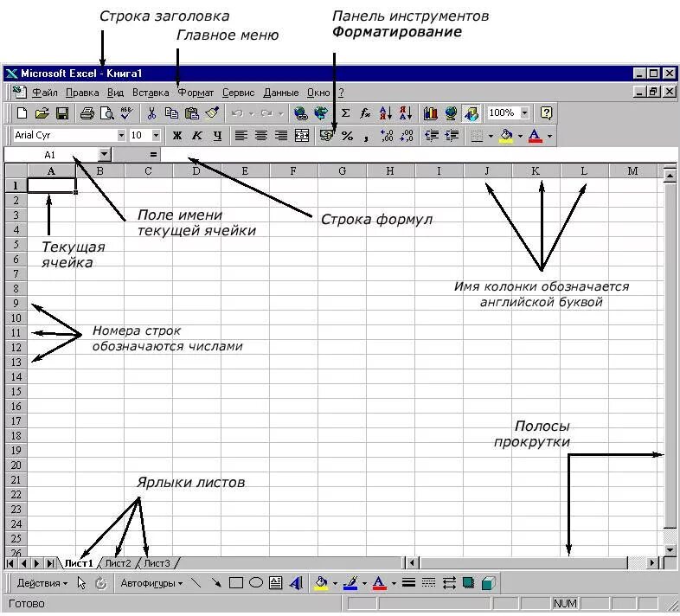
Task: Click the Print icon
Action: pyautogui.click(x=87, y=113)
